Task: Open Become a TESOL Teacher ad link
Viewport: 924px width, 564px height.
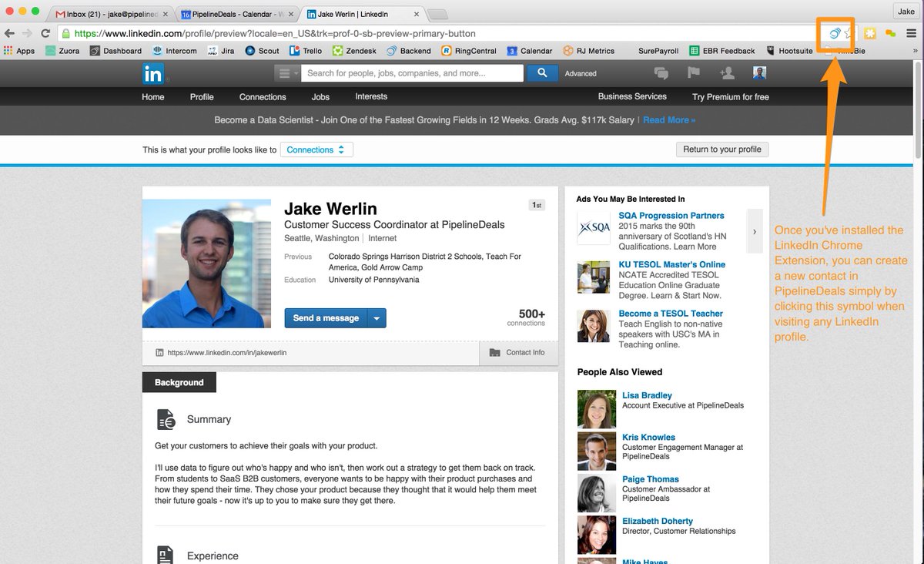Action: click(x=671, y=314)
